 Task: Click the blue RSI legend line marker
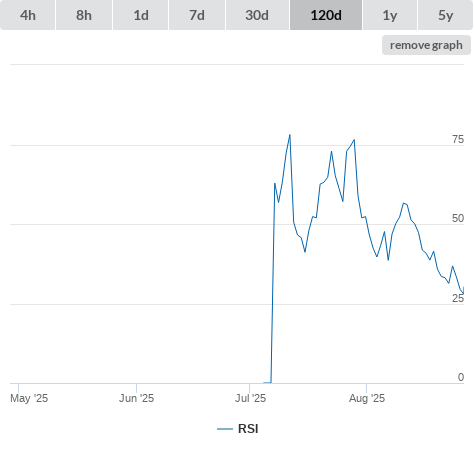225,429
